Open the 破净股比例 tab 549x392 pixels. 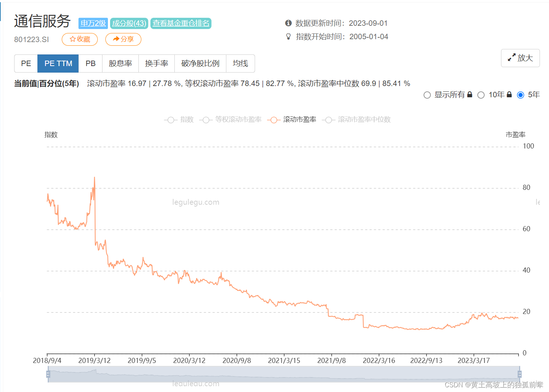(x=200, y=64)
